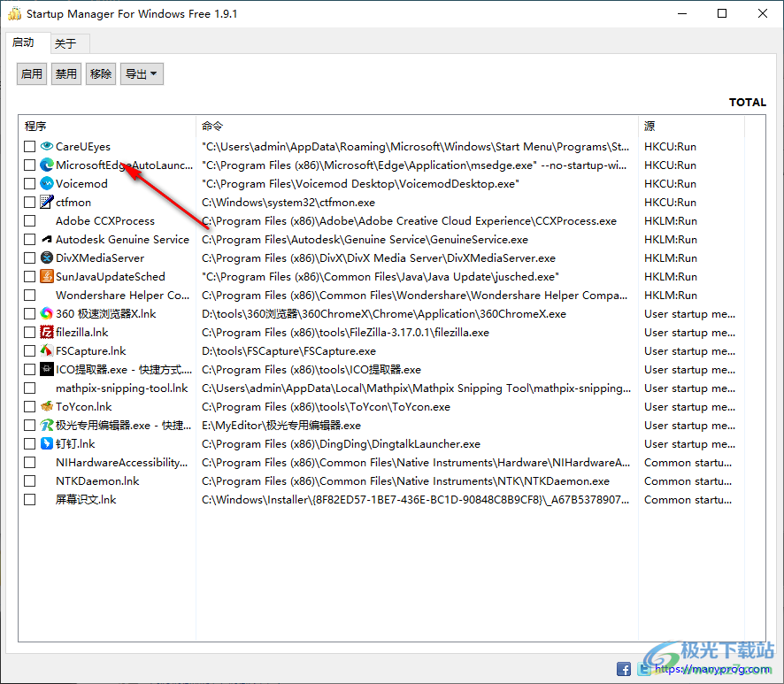Click the jusched.exe command path
The width and height of the screenshot is (784, 684).
pyautogui.click(x=380, y=276)
